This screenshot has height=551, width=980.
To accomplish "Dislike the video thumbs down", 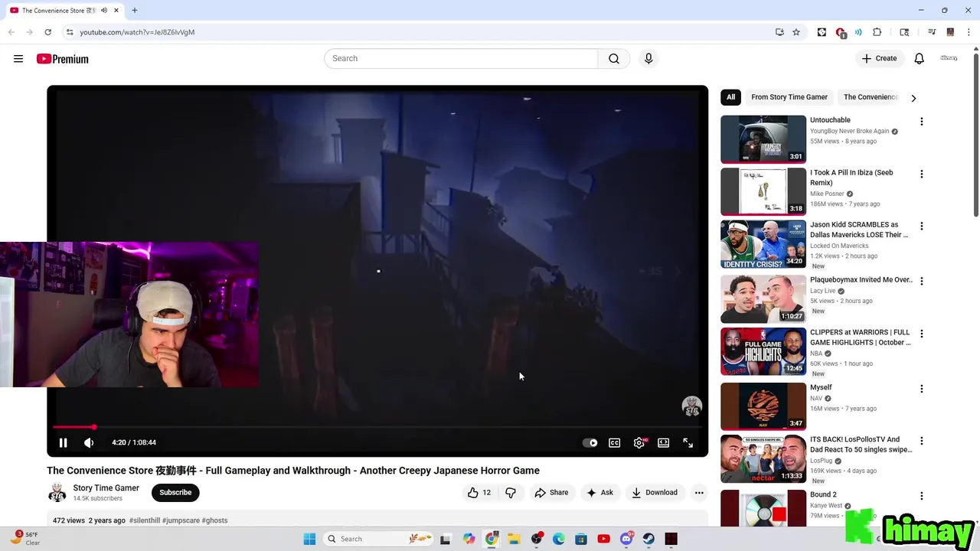I will (511, 493).
